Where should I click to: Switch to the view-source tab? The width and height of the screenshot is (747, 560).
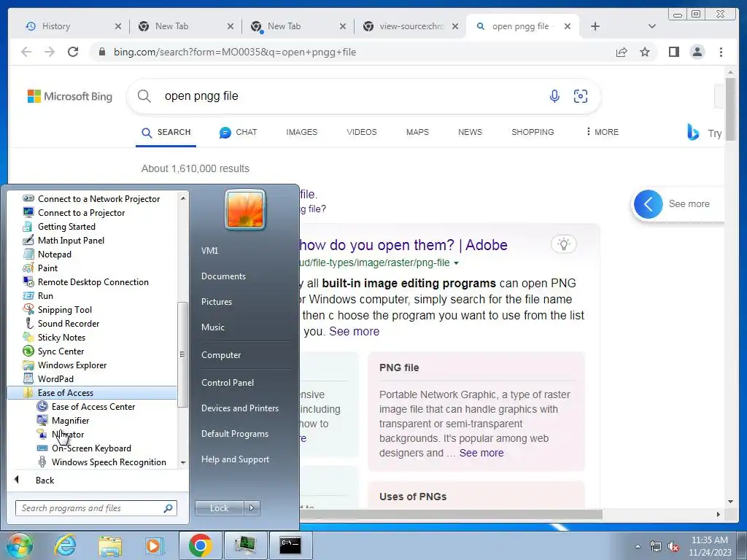[410, 26]
